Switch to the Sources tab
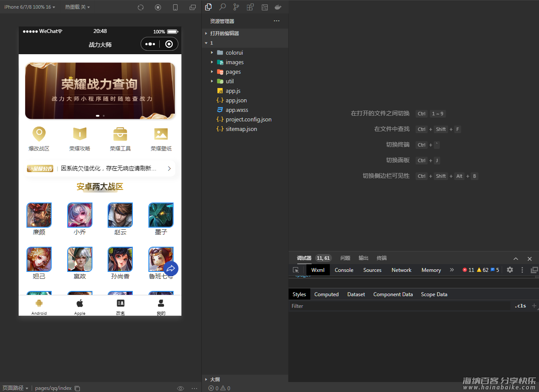This screenshot has width=539, height=392. tap(372, 270)
